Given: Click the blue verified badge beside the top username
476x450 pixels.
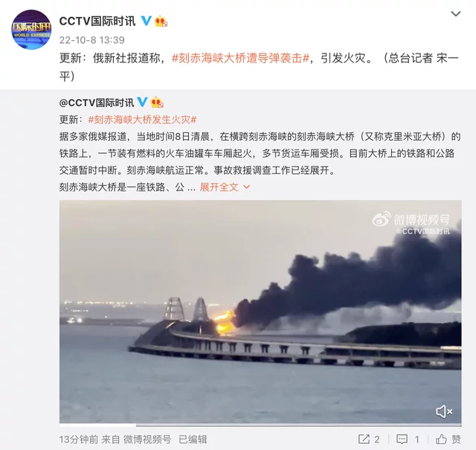Looking at the screenshot, I should tap(147, 21).
